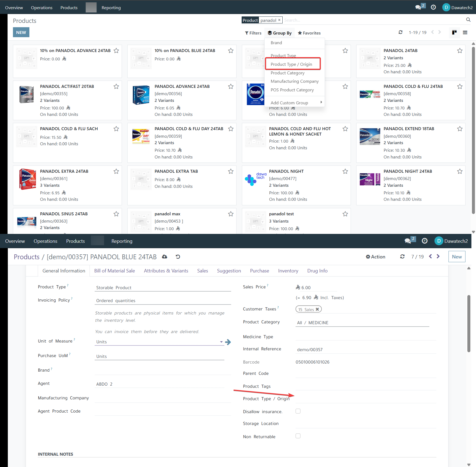Open PANADOL COLD & FLU DAY 24TAB image
Viewport: 476px width, 467px height.
click(141, 136)
